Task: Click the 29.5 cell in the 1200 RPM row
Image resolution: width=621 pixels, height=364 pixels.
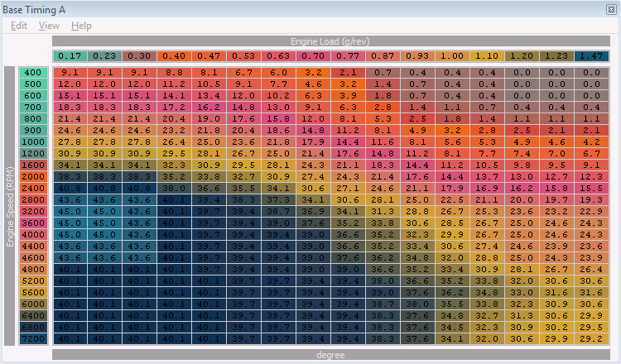Action: point(174,154)
